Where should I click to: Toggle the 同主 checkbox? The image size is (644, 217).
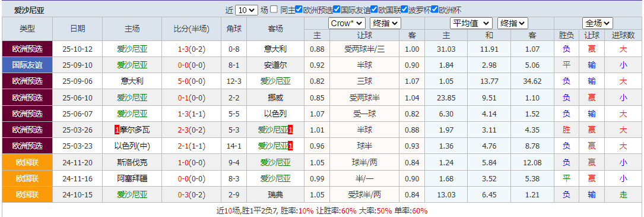[x=274, y=10]
